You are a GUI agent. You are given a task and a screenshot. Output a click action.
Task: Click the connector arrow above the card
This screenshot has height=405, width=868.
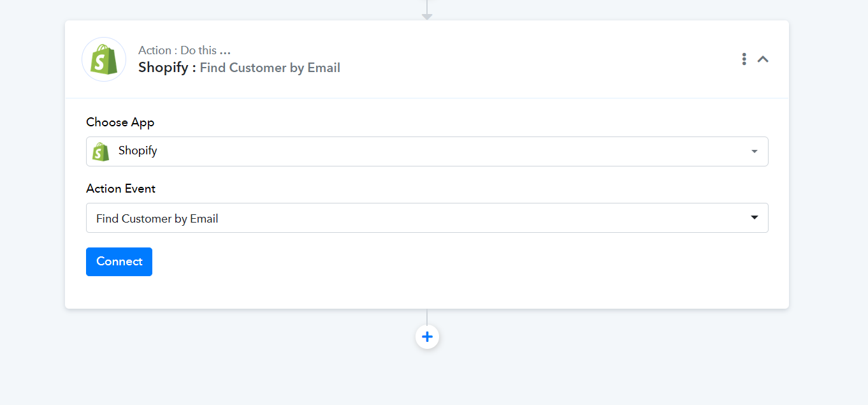(x=427, y=13)
